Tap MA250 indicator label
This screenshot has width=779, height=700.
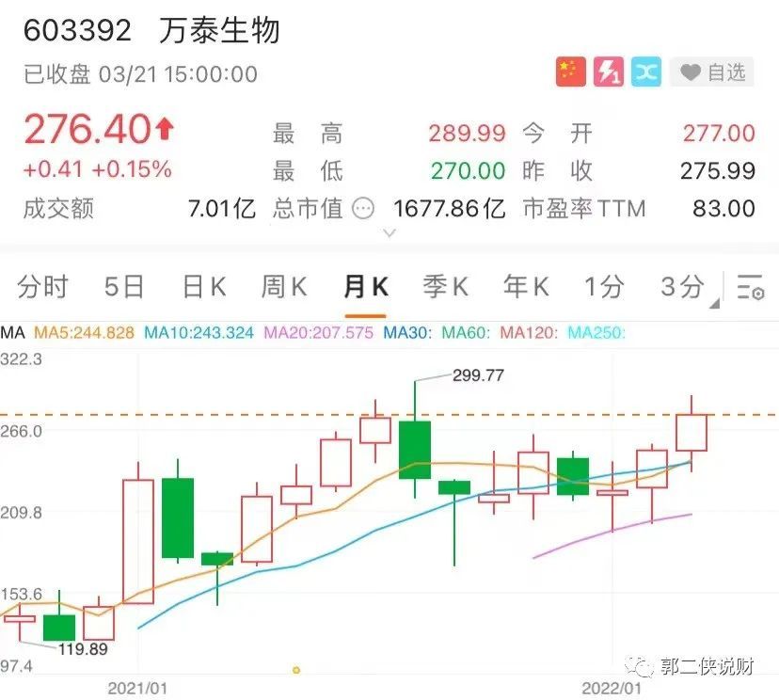(x=596, y=332)
